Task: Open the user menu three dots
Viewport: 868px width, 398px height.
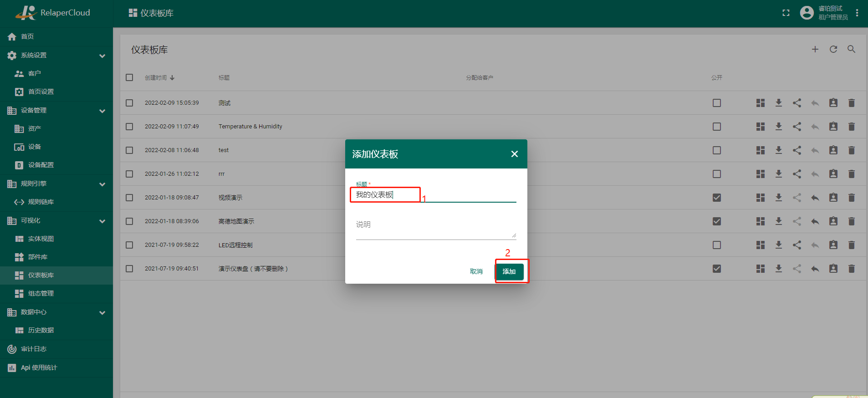Action: coord(857,13)
